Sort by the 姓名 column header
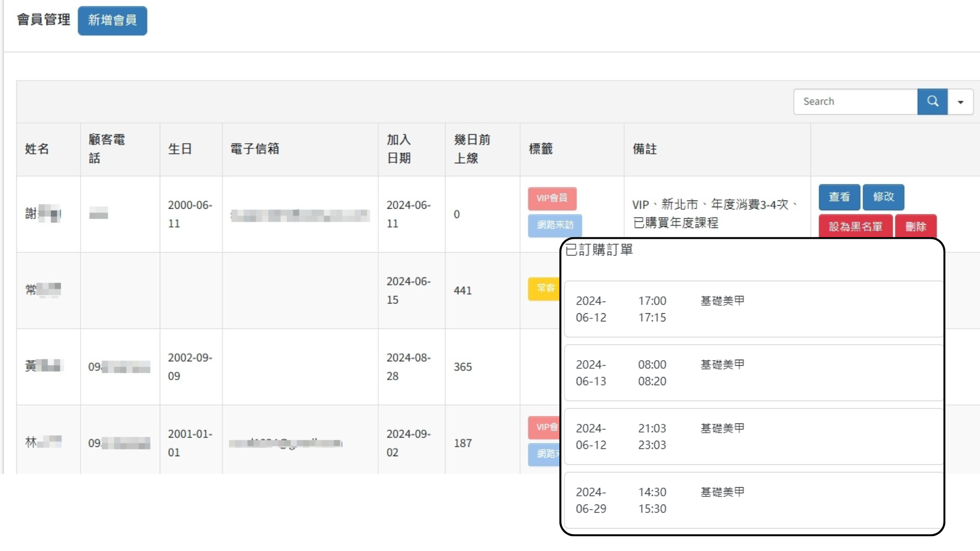 pos(37,149)
